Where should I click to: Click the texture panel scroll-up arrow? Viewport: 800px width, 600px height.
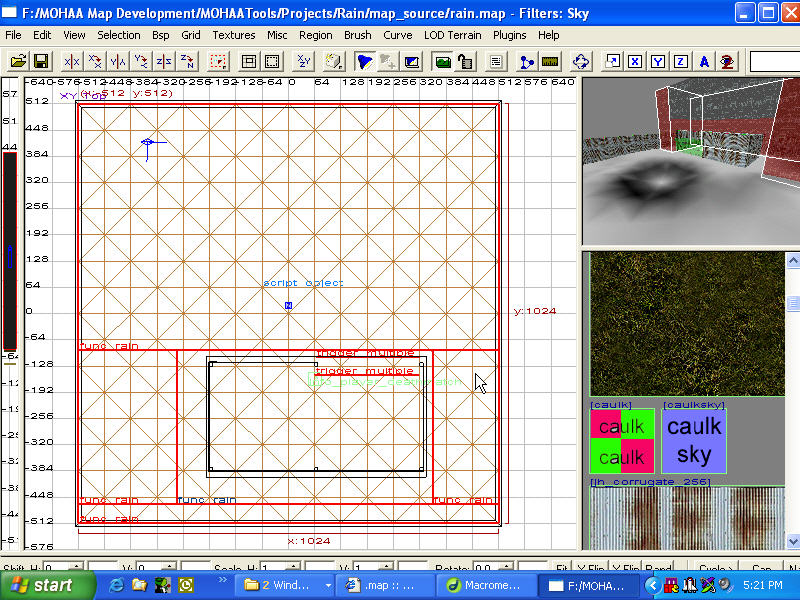792,261
